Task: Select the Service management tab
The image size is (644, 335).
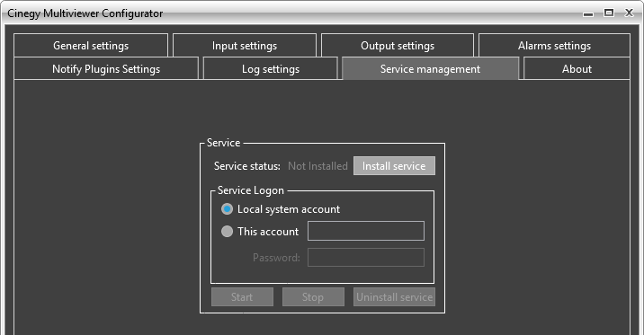Action: (430, 69)
